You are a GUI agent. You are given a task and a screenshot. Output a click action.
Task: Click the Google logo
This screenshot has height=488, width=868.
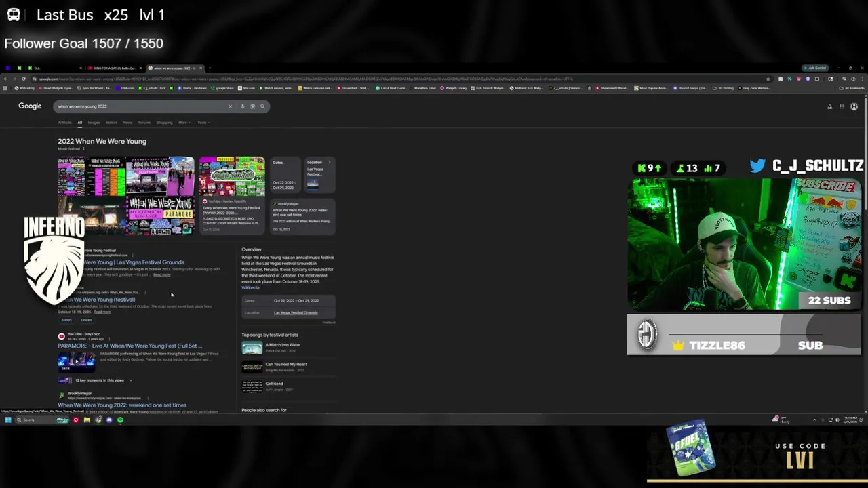30,106
